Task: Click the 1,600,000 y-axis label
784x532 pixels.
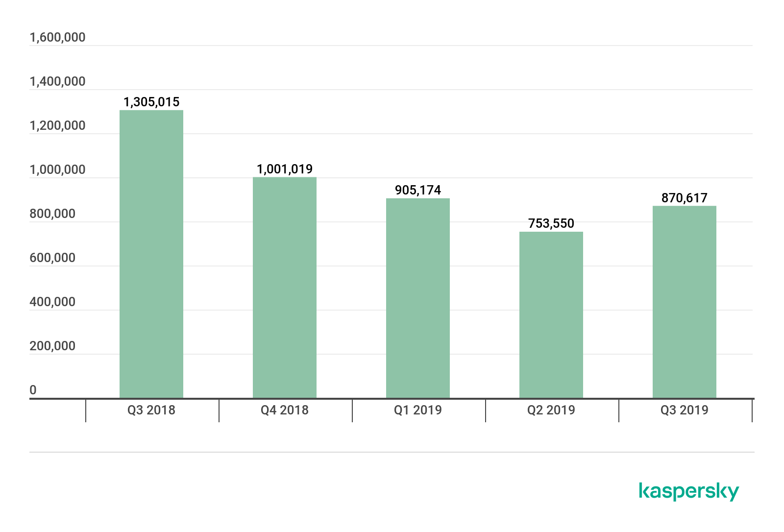Action: coord(57,37)
